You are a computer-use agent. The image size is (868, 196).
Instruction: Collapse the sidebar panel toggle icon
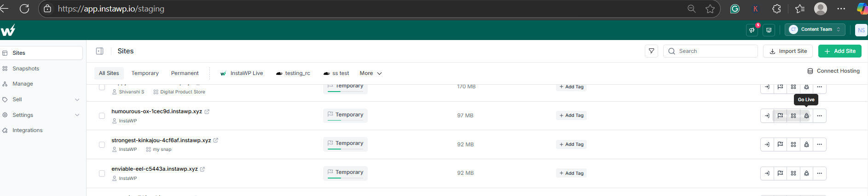[99, 51]
